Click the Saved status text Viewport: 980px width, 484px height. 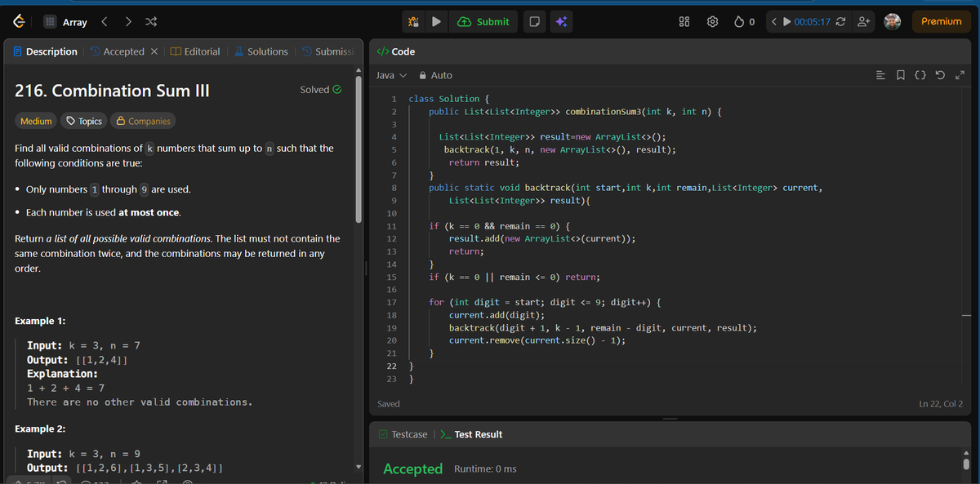[389, 404]
